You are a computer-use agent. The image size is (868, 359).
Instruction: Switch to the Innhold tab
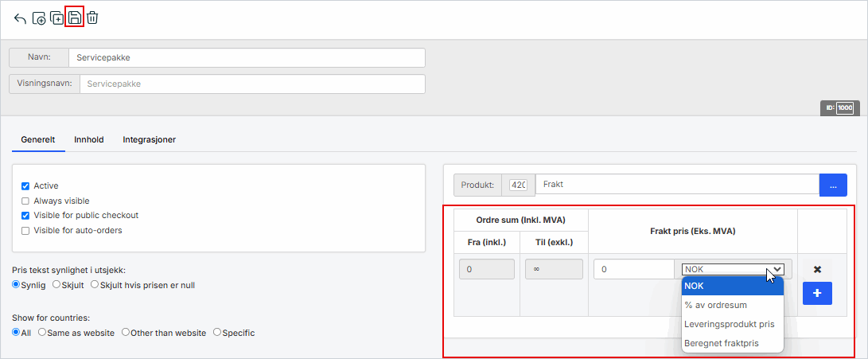[x=88, y=139]
